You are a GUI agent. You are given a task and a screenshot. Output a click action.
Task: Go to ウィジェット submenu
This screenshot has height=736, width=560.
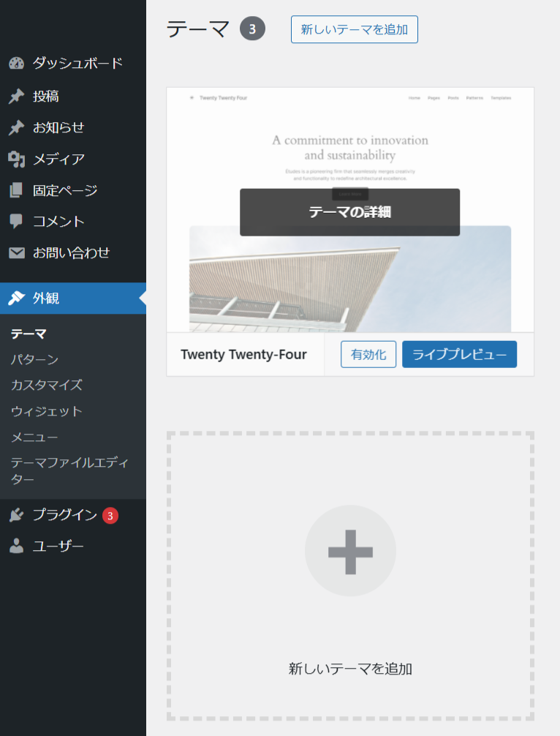[46, 411]
